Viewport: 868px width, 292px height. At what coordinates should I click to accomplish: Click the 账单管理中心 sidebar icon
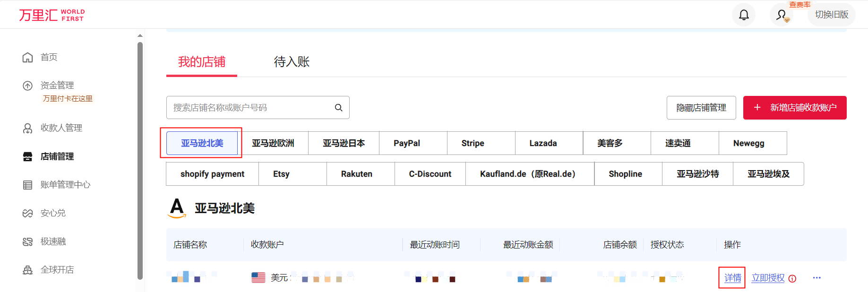(x=28, y=185)
